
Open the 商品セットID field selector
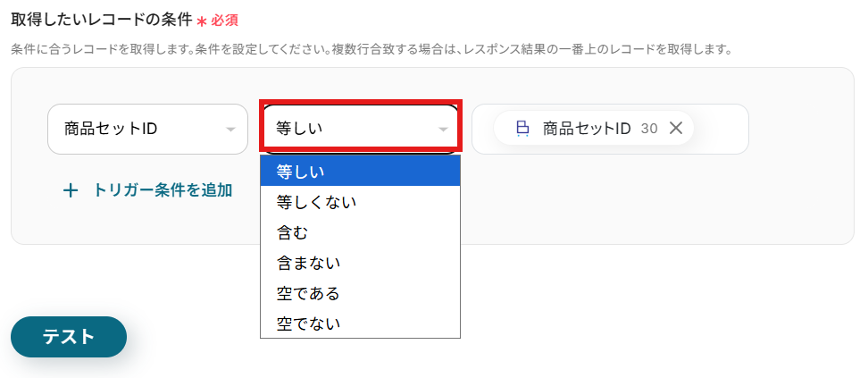click(148, 130)
